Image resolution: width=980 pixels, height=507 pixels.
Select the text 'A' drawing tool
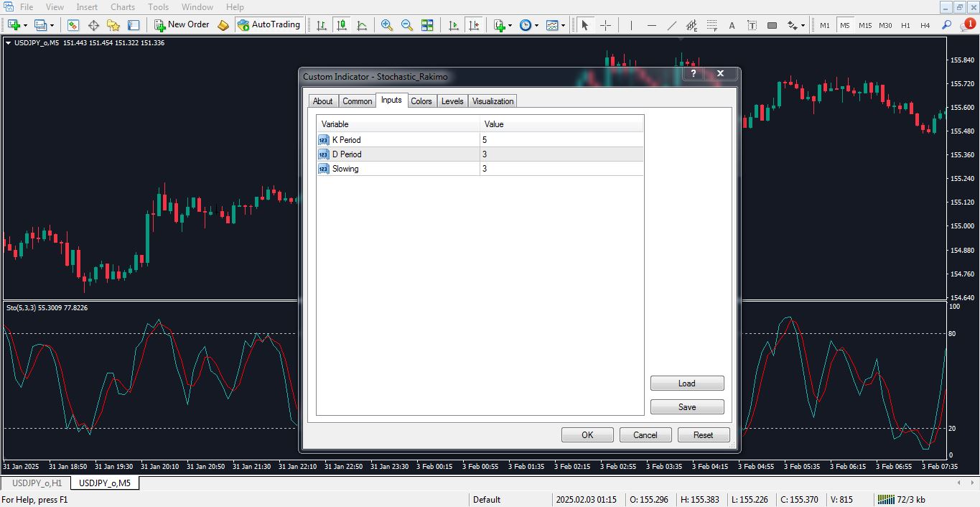732,25
